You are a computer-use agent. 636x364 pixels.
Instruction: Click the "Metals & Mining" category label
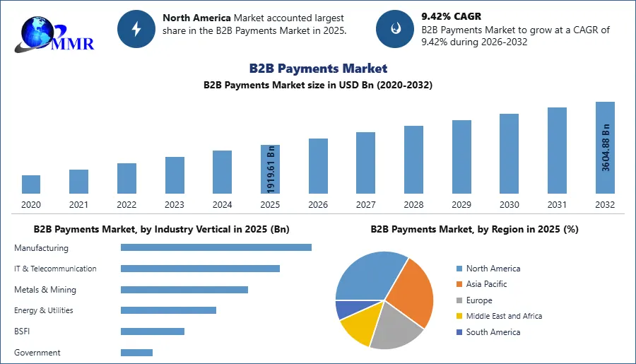click(x=45, y=290)
